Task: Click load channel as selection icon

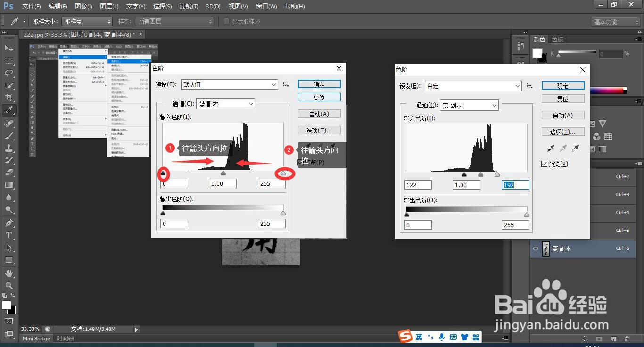Action: [585, 339]
